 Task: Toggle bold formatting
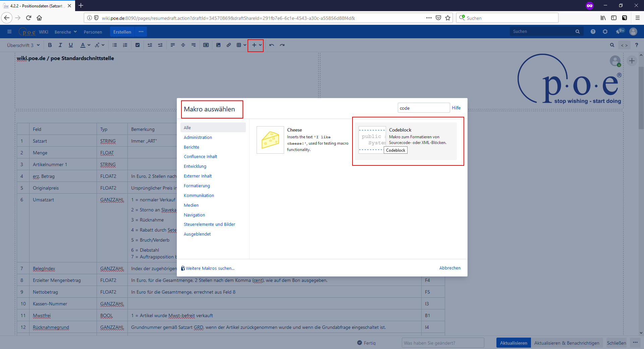(x=50, y=45)
